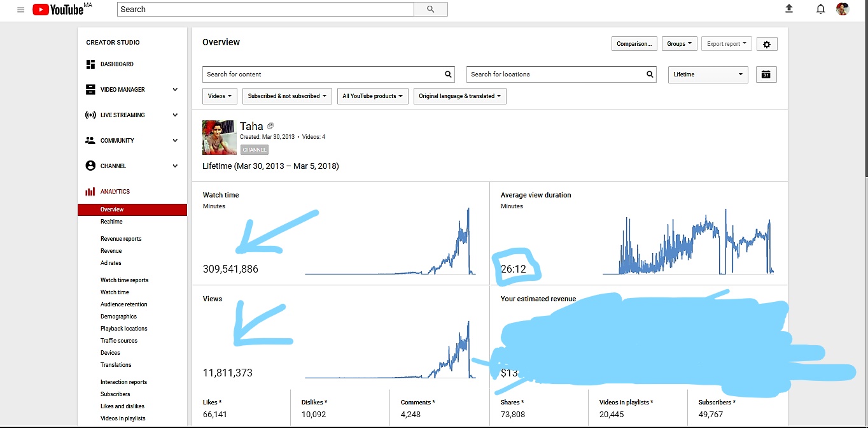Open the notifications bell
868x428 pixels.
point(820,9)
